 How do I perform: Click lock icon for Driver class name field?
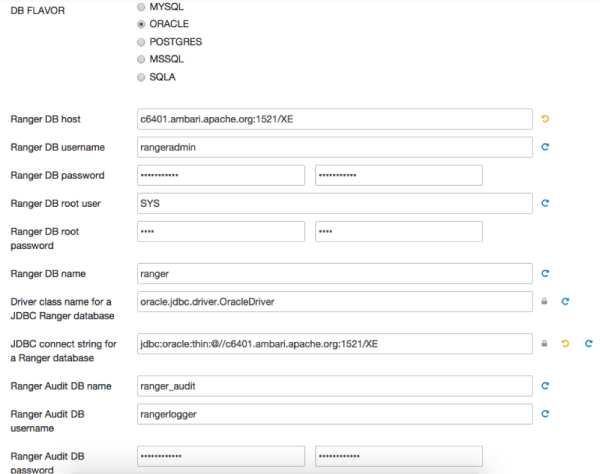pyautogui.click(x=544, y=301)
